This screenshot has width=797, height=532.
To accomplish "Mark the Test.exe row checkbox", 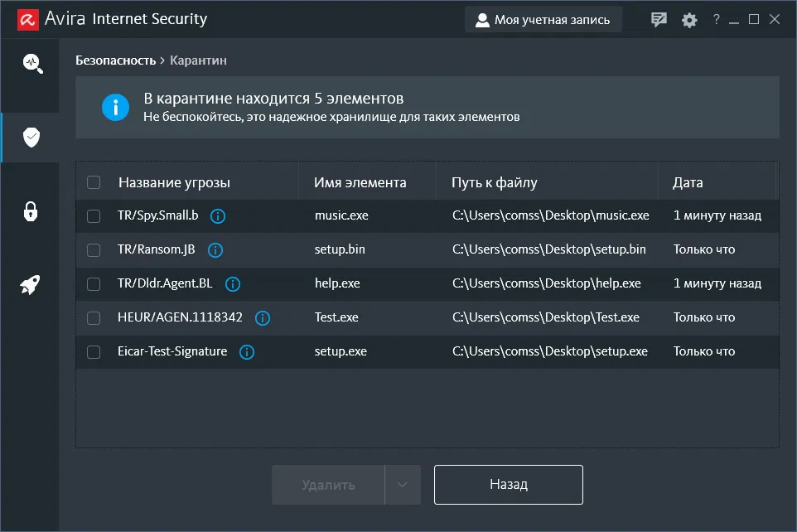I will (94, 317).
